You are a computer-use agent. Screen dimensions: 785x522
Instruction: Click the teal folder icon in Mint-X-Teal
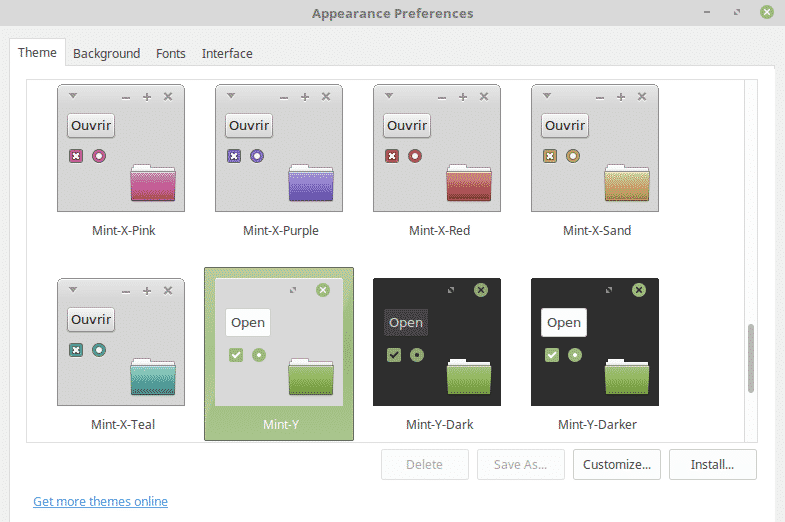pyautogui.click(x=152, y=376)
